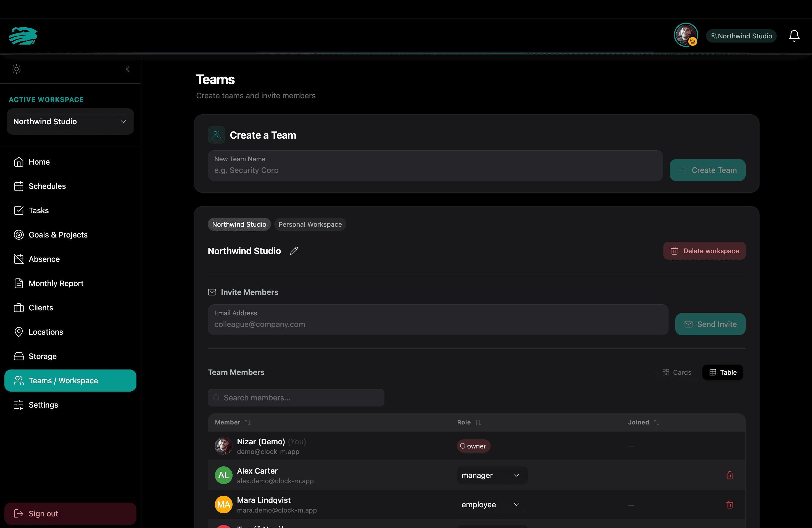Click the Sign out button

(x=70, y=513)
